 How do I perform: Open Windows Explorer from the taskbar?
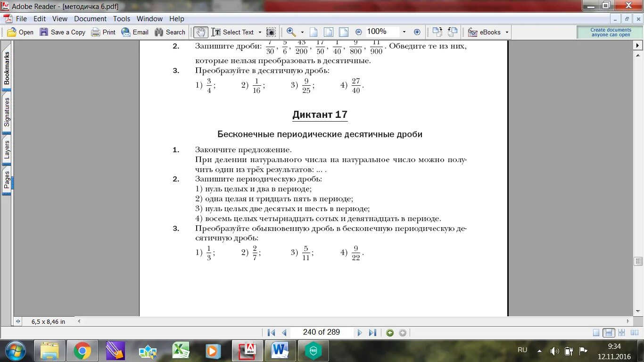click(x=49, y=351)
